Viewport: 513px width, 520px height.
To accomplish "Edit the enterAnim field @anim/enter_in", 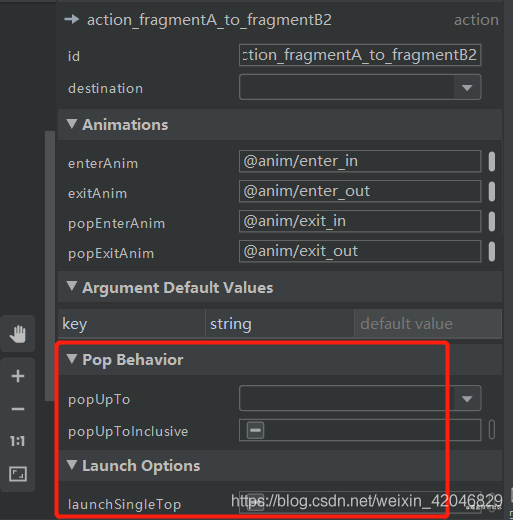I will click(360, 161).
